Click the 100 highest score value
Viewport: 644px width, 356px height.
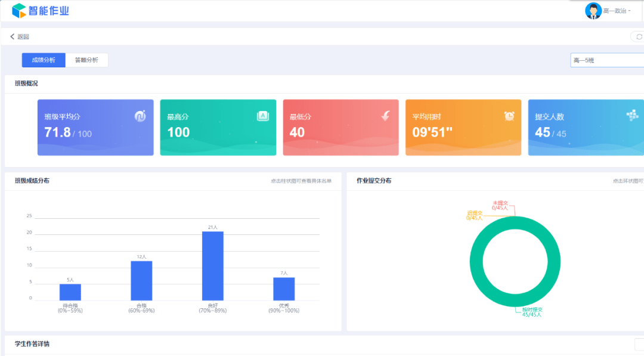[178, 132]
